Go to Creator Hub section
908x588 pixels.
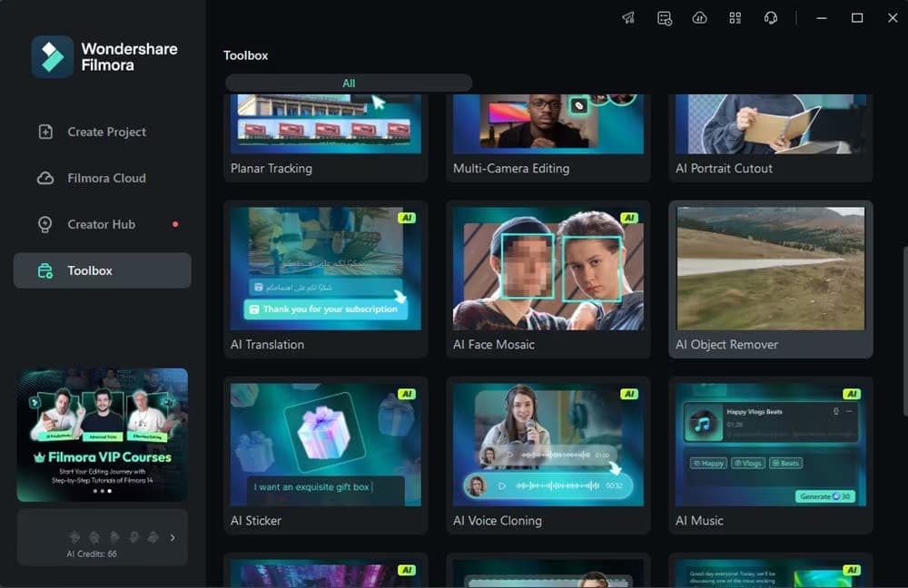click(x=102, y=224)
